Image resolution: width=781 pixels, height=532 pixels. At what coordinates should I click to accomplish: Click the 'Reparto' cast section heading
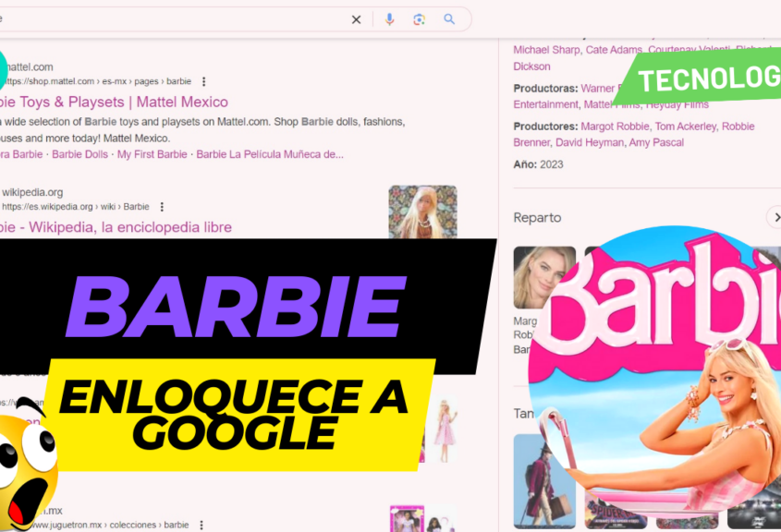(537, 217)
